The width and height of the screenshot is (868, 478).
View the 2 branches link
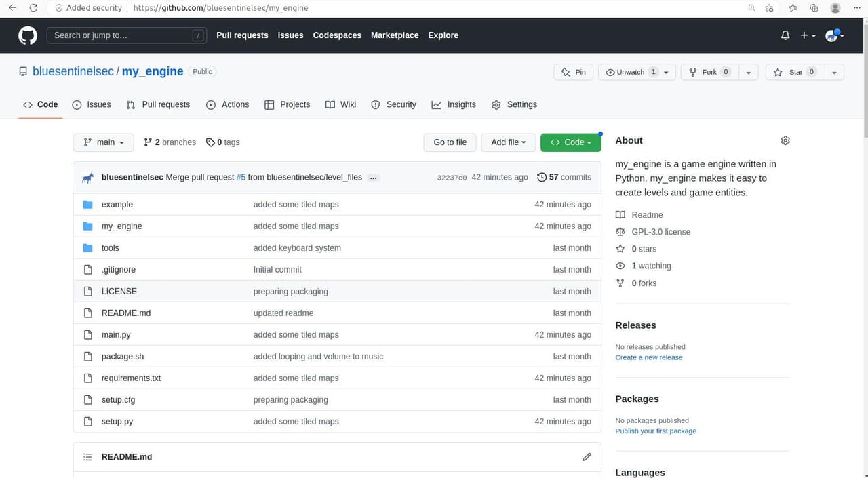coord(170,142)
